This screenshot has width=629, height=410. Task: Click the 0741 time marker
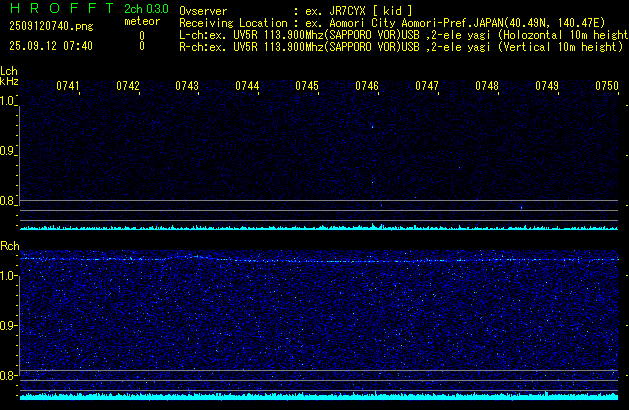coord(68,86)
